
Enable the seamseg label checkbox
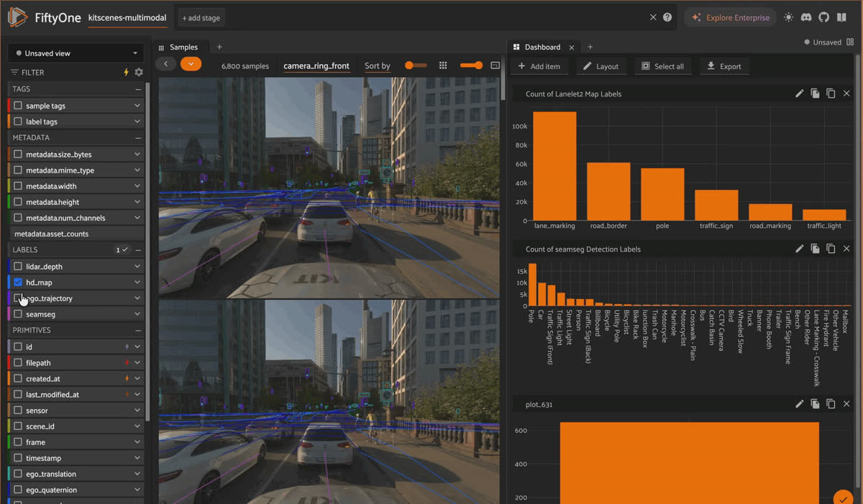point(18,314)
